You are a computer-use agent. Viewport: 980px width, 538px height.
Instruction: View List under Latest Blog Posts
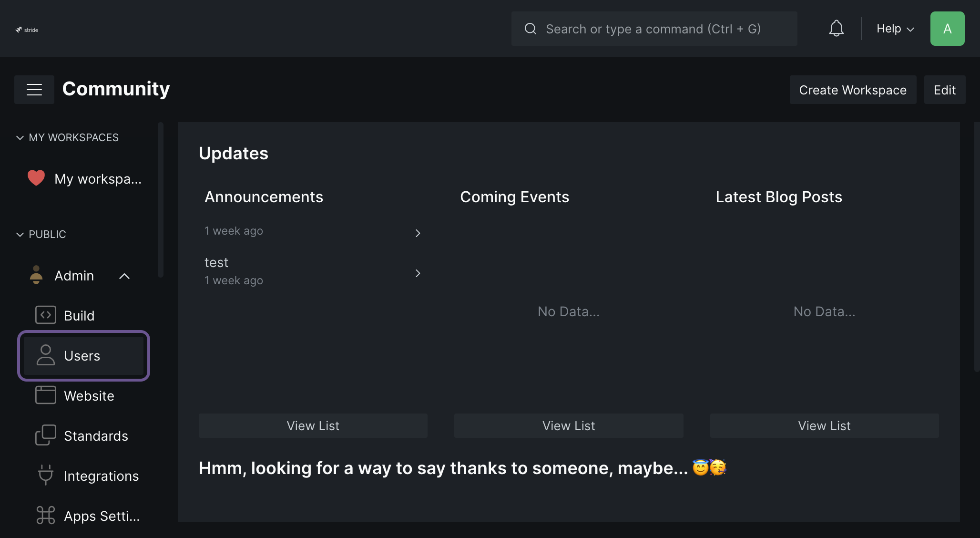tap(824, 425)
